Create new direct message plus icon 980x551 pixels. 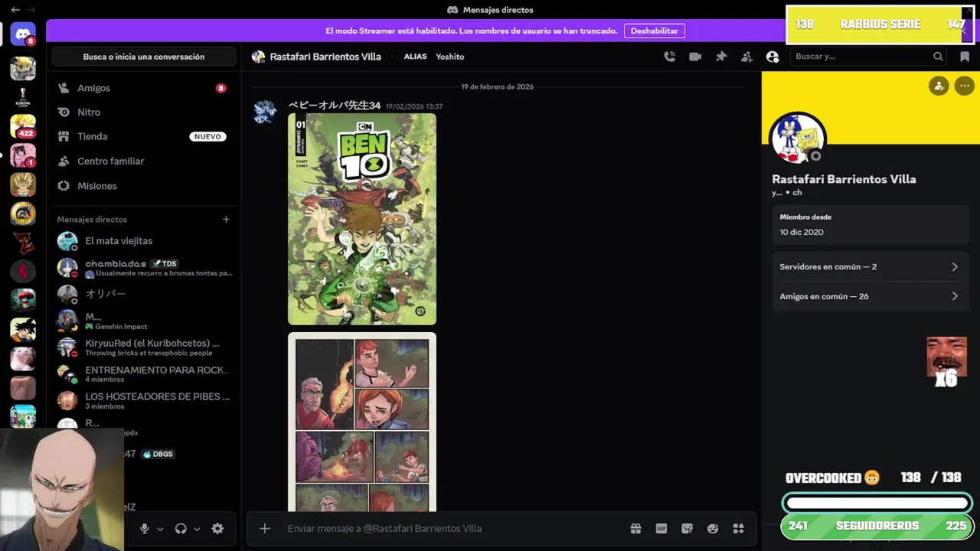point(226,220)
